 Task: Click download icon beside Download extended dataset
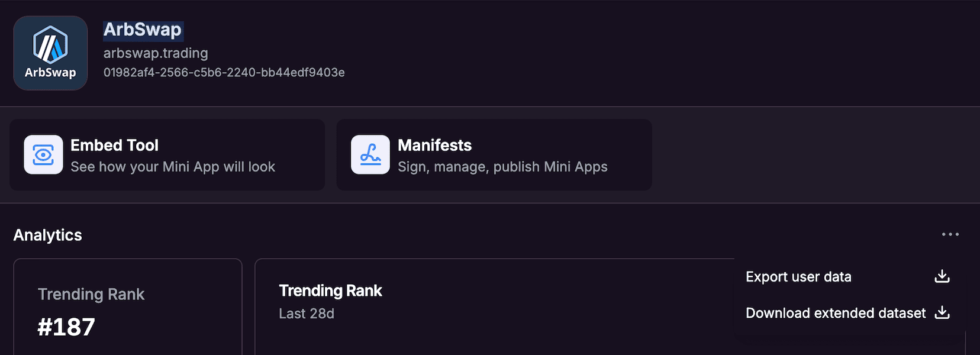(x=942, y=312)
